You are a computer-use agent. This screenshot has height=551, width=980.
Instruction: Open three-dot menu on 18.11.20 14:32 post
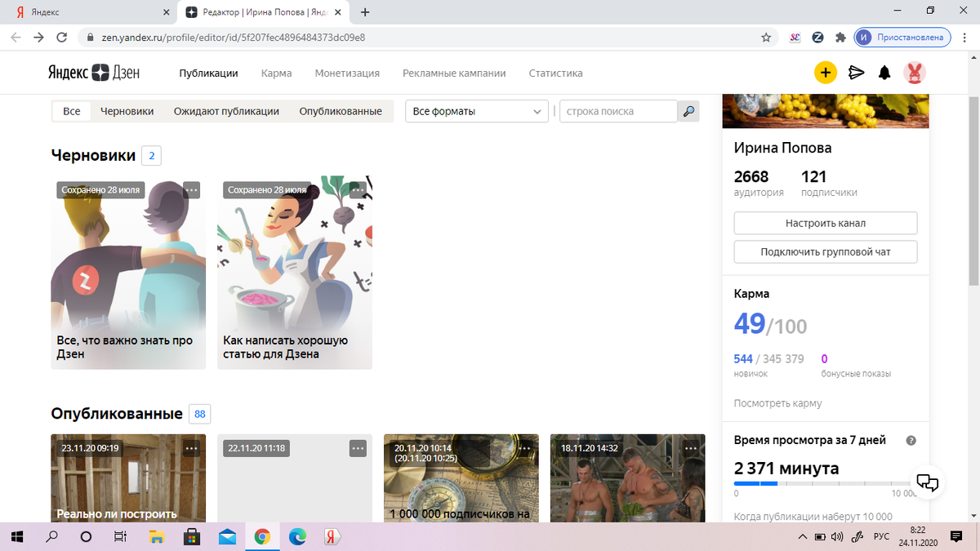coord(691,448)
